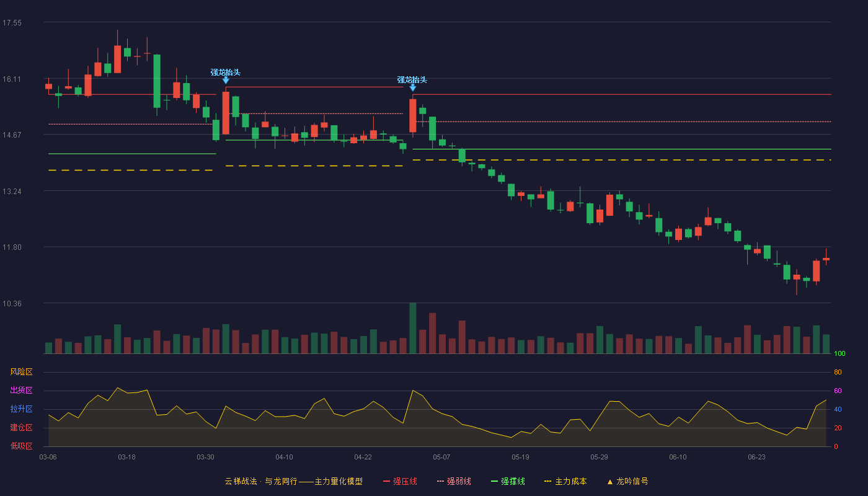Click the 低吸区 zone label

point(22,446)
